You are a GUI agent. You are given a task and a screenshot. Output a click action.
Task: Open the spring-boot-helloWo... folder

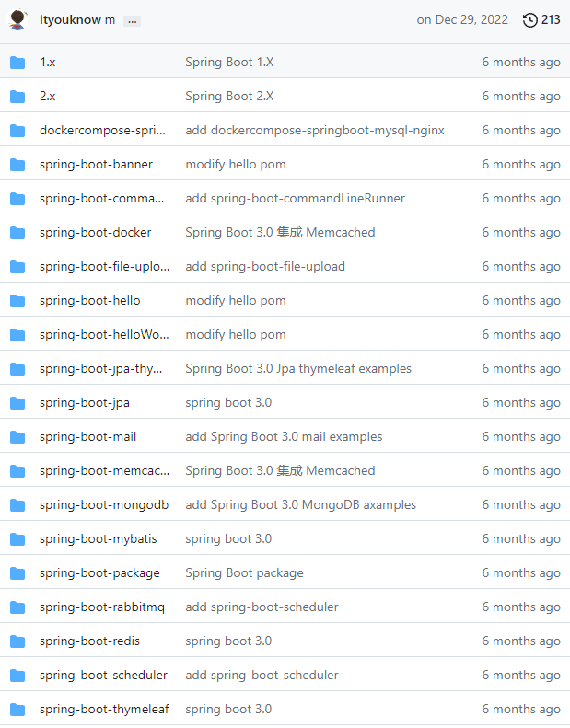point(104,335)
